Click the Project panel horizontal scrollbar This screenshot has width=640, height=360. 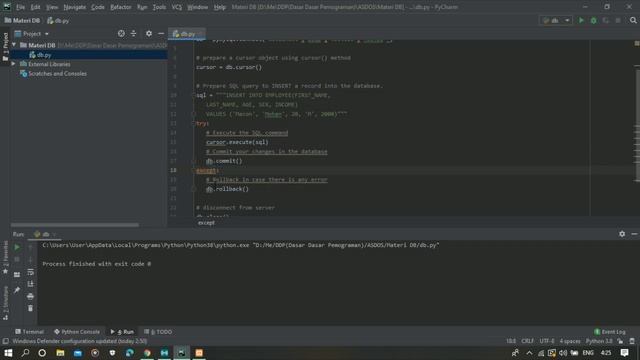coord(75,225)
